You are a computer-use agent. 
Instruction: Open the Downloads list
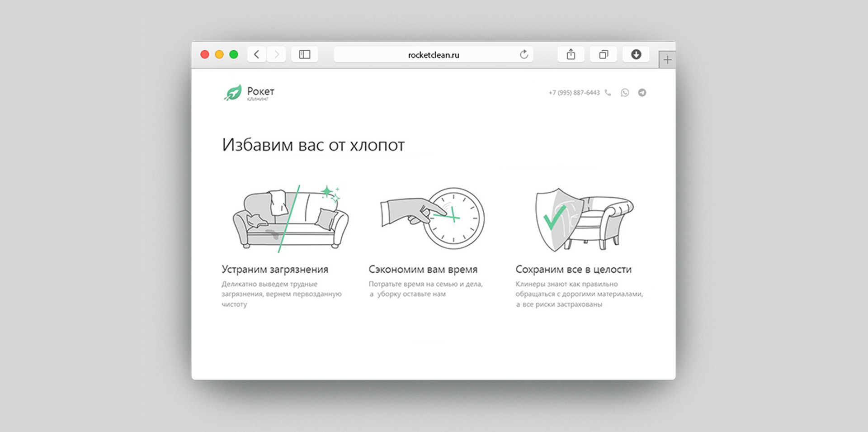636,55
